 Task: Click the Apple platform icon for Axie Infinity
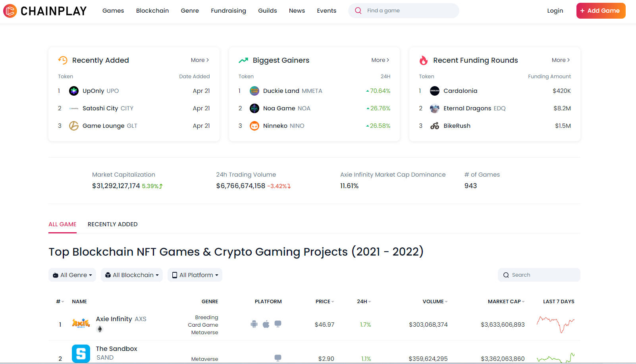point(266,324)
